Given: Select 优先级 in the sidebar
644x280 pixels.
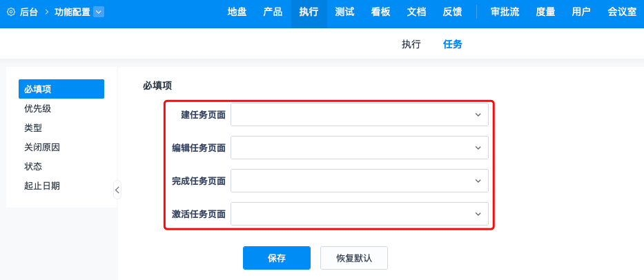Looking at the screenshot, I should coord(38,108).
